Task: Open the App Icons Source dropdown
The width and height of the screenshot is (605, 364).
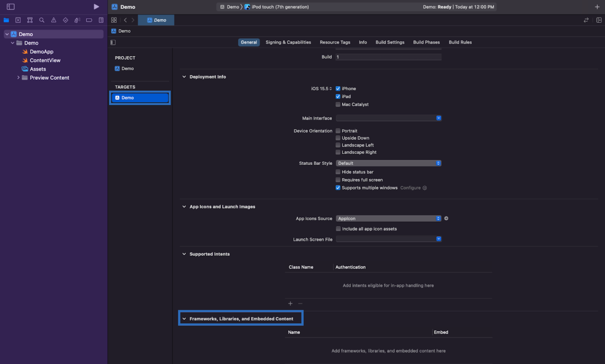Action: pyautogui.click(x=388, y=218)
